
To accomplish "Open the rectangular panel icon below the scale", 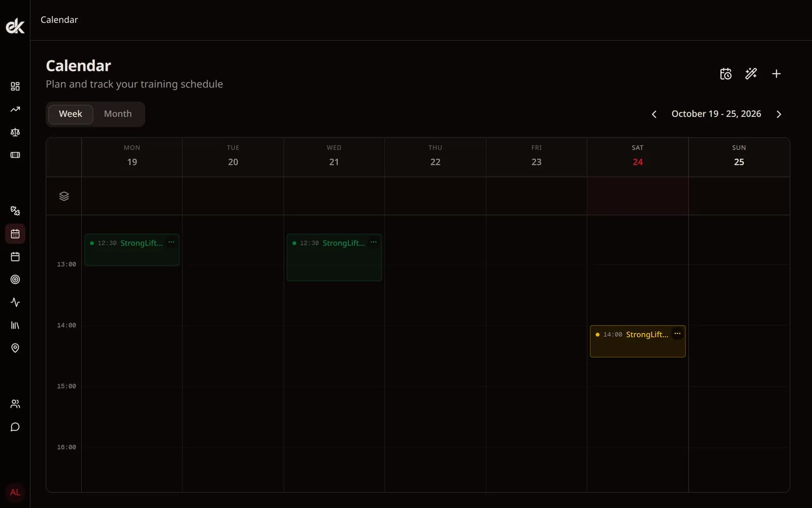I will (x=15, y=155).
